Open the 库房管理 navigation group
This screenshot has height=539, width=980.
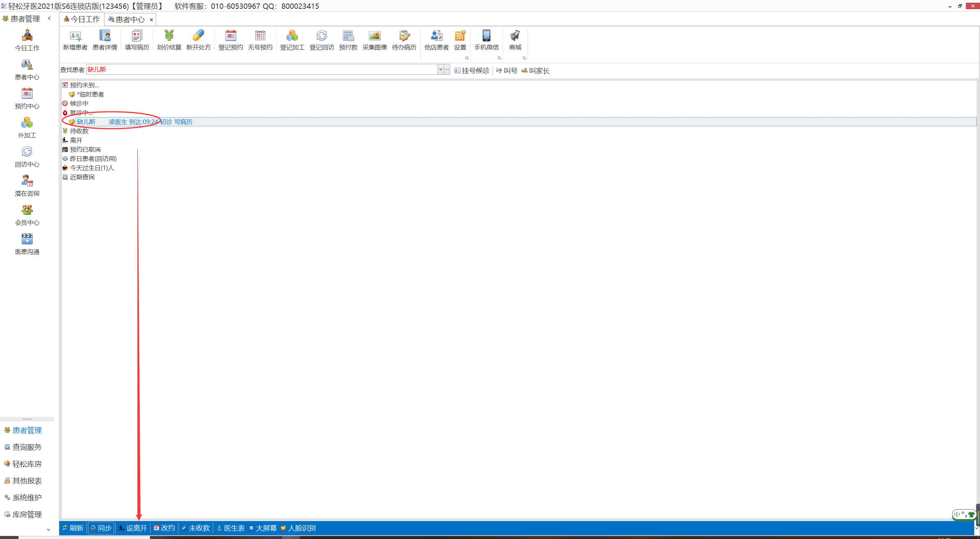23,514
